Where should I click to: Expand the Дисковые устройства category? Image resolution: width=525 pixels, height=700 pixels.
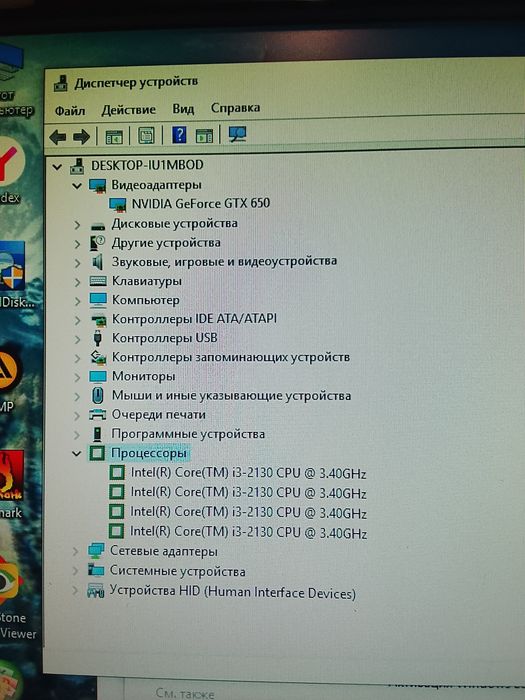[77, 225]
